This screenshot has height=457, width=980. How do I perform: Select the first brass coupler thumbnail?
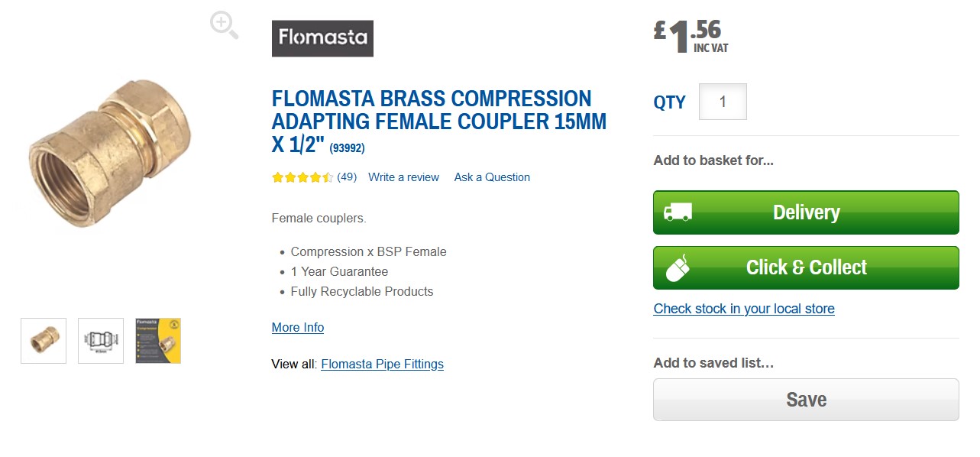point(44,341)
